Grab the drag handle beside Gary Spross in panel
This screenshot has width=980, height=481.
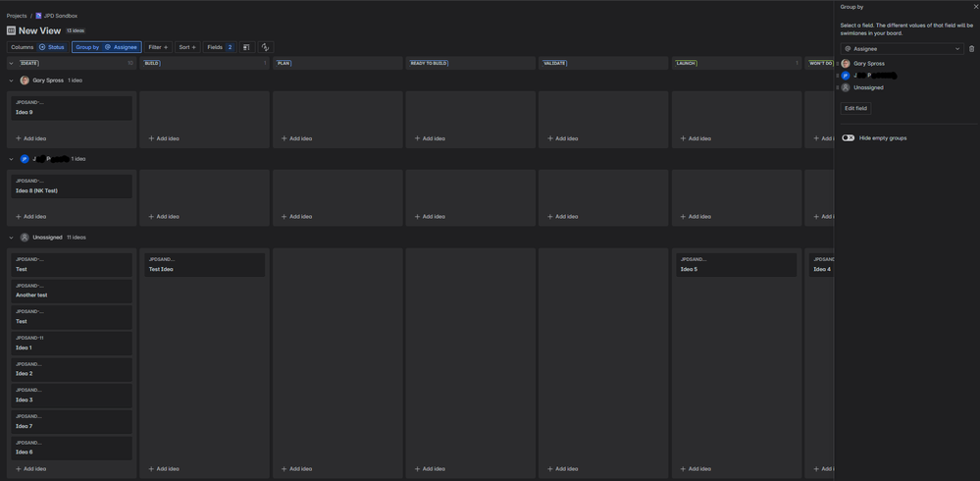coord(838,63)
